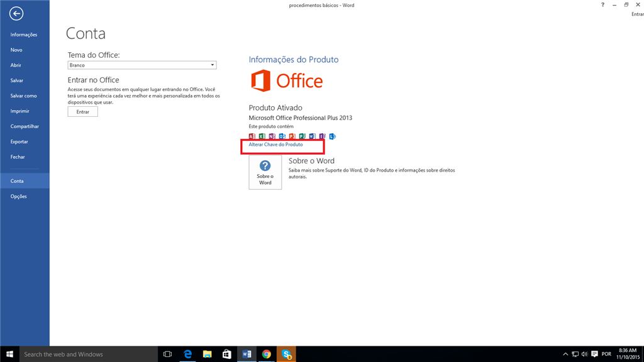Click Alterar Chave do Produto link

click(275, 145)
